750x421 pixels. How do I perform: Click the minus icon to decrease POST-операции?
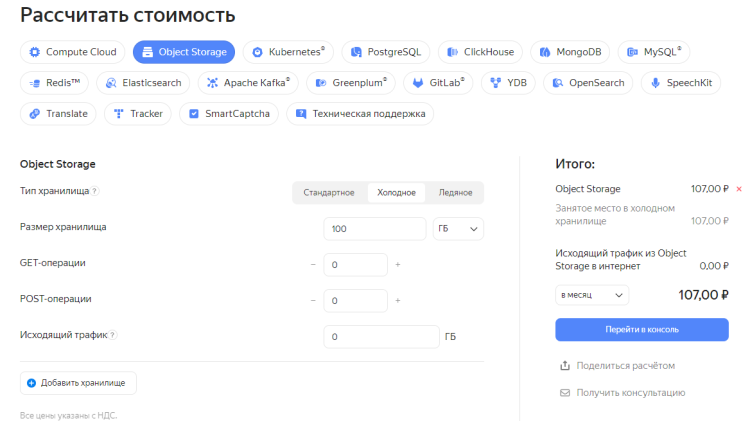[x=313, y=301]
